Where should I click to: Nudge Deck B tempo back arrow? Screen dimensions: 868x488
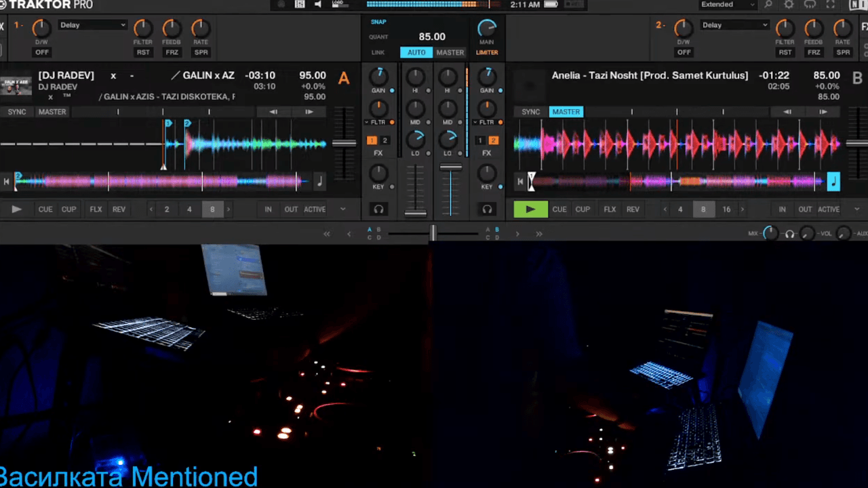coord(787,112)
